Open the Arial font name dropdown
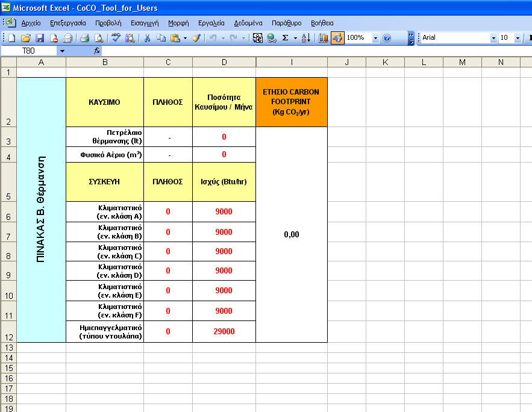The image size is (532, 412). [x=493, y=38]
